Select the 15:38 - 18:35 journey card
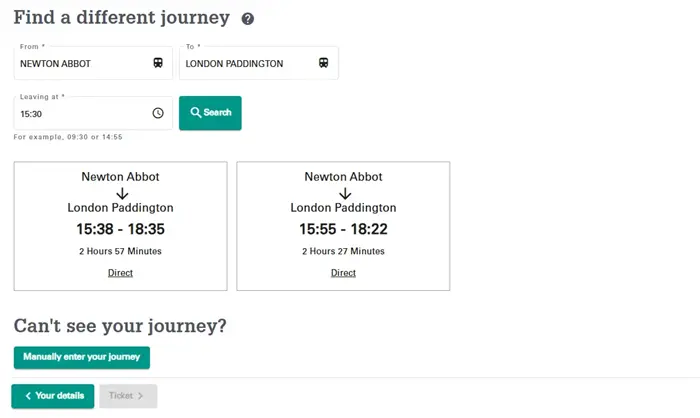Screen dimensions: 700x418 point(121,226)
